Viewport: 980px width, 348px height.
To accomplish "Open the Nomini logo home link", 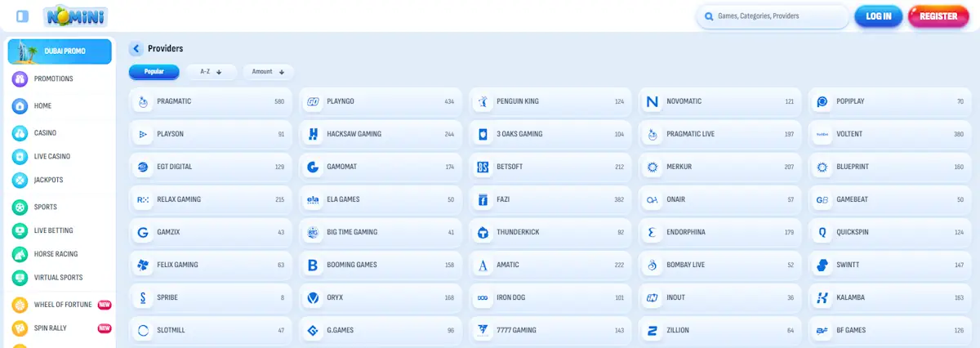I will (x=75, y=16).
